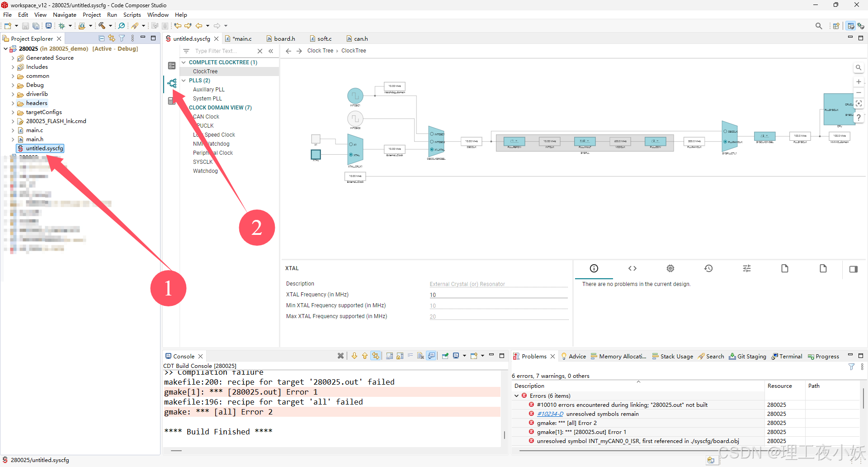Zoom in on the clock tree diagram

(859, 82)
